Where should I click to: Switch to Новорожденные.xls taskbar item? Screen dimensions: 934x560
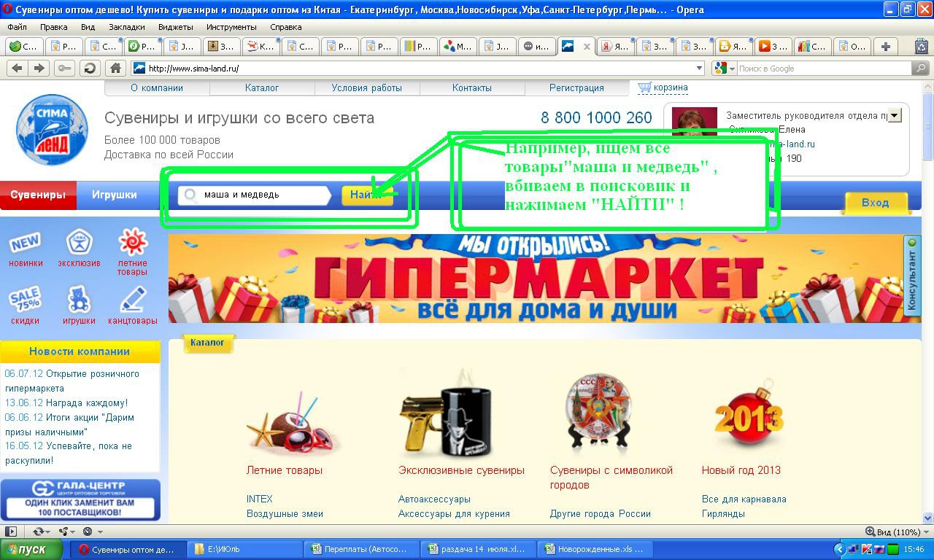pos(595,549)
